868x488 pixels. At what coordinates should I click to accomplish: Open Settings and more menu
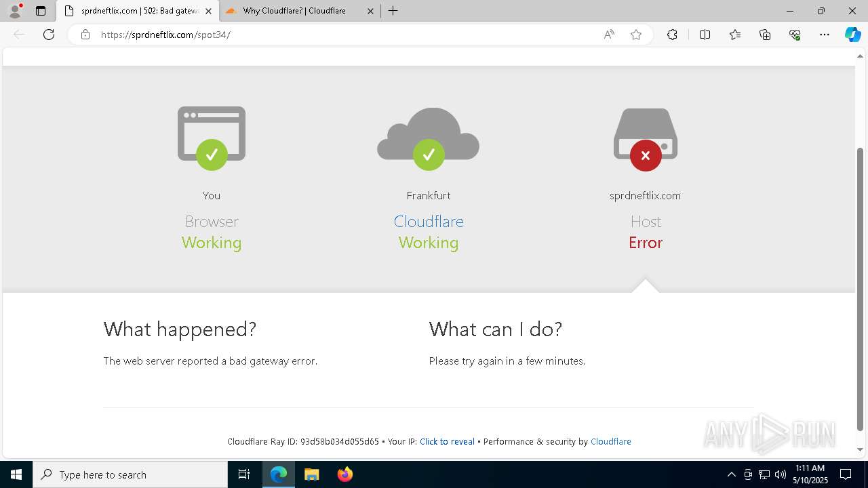[x=825, y=35]
